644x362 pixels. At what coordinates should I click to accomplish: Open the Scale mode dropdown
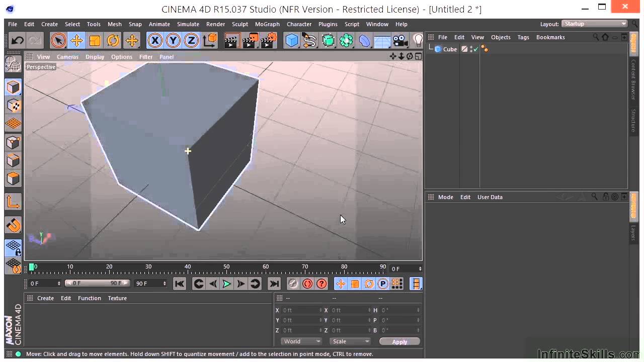[350, 341]
